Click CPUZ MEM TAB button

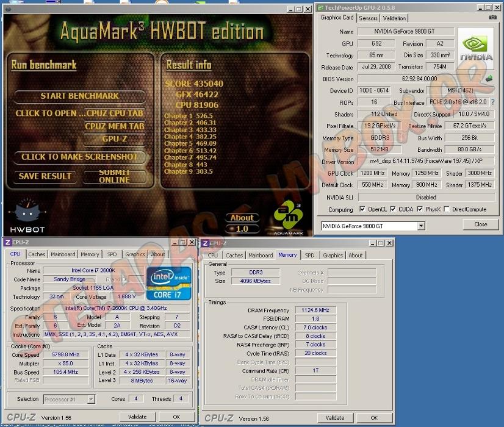click(x=115, y=126)
